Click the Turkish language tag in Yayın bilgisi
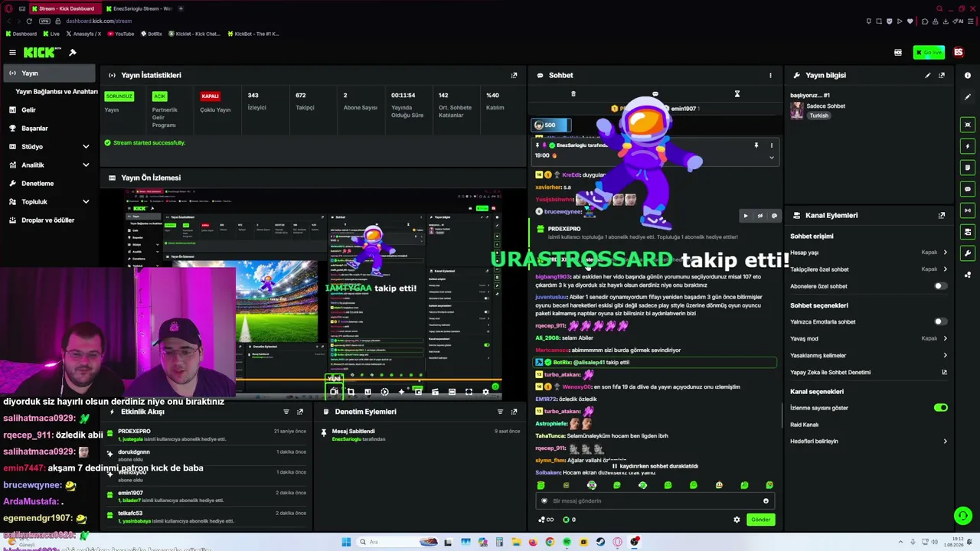 [x=819, y=116]
